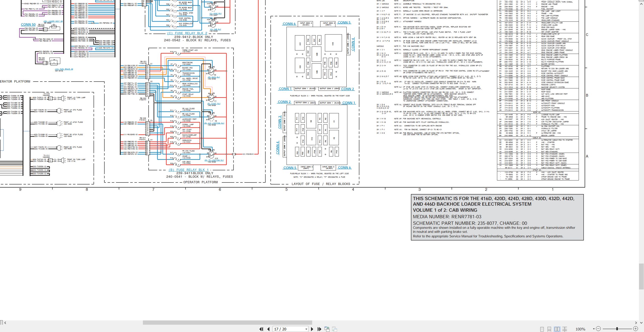Image resolution: width=644 pixels, height=332 pixels.
Task: Click CONN 3 vertical link in block 1 layout
Action: pyautogui.click(x=280, y=122)
